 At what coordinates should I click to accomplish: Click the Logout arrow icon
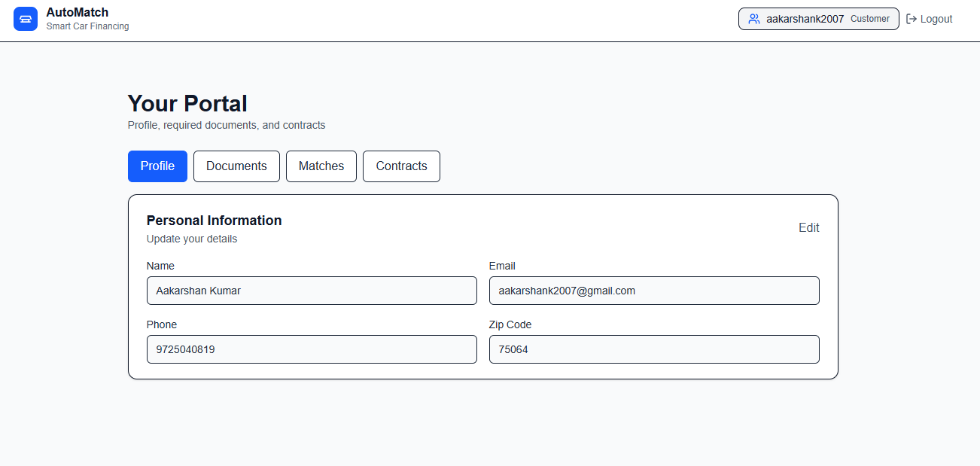coord(912,19)
